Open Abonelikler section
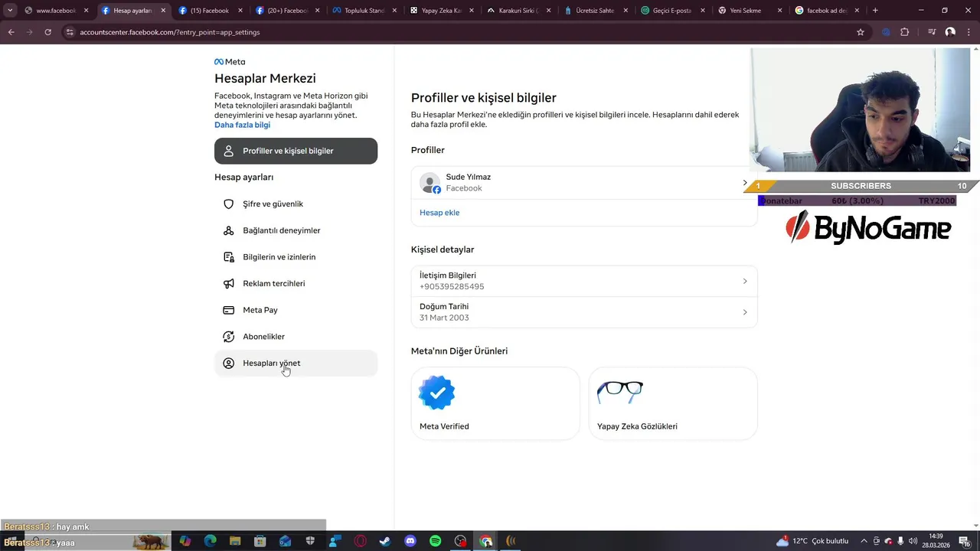 point(296,337)
